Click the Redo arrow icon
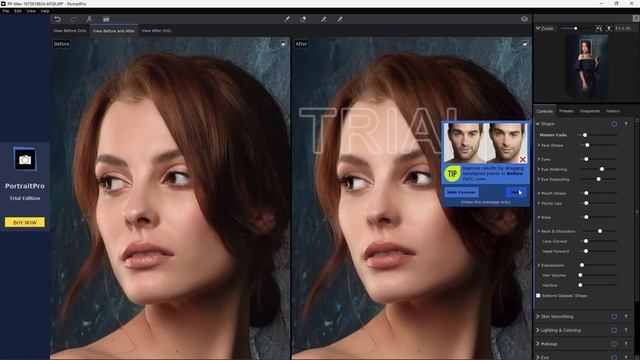640x360 pixels. click(73, 19)
